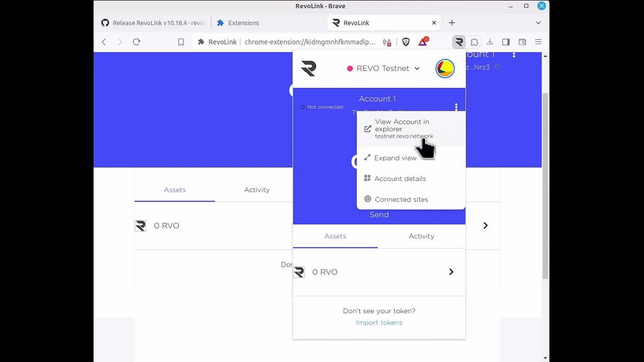Click 'Don't see your token?' text
This screenshot has width=644, height=362.
(379, 311)
